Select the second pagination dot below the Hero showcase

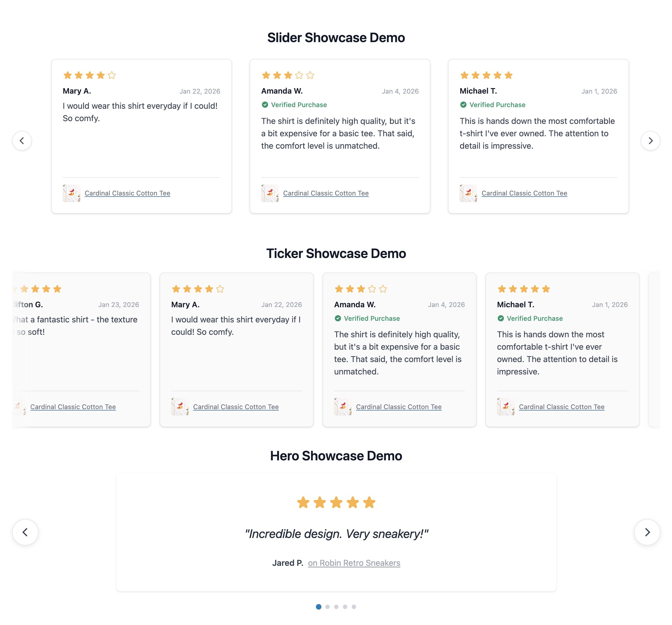tap(327, 606)
